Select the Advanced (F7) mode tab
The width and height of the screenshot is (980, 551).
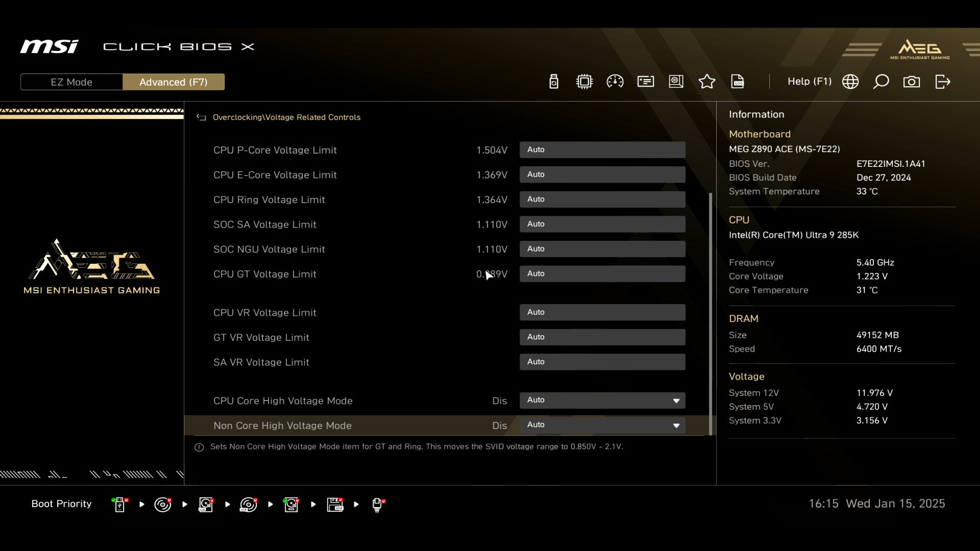(x=174, y=82)
